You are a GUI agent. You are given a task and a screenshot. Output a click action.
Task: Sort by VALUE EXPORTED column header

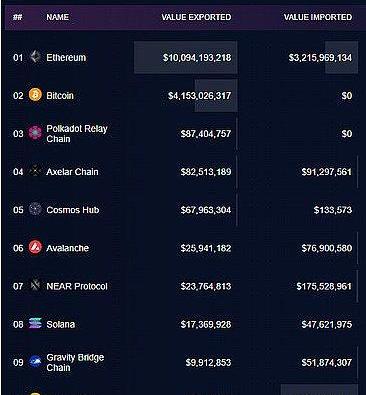196,17
